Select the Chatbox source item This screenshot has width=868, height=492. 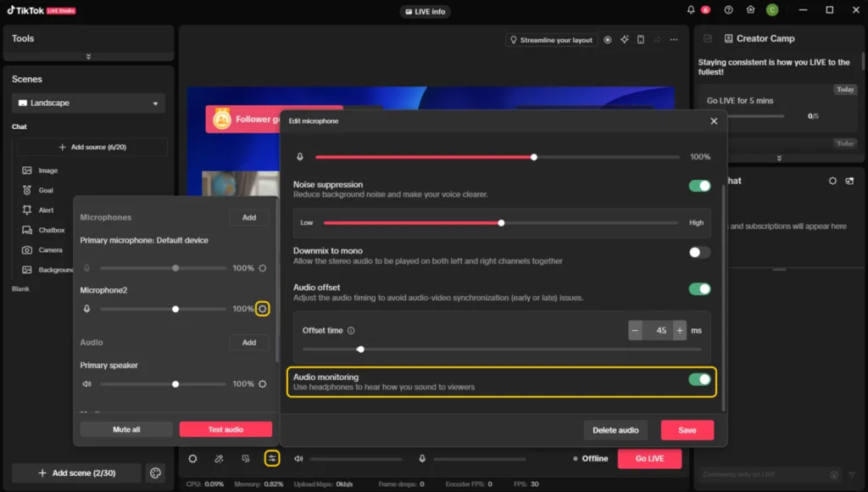[x=51, y=230]
